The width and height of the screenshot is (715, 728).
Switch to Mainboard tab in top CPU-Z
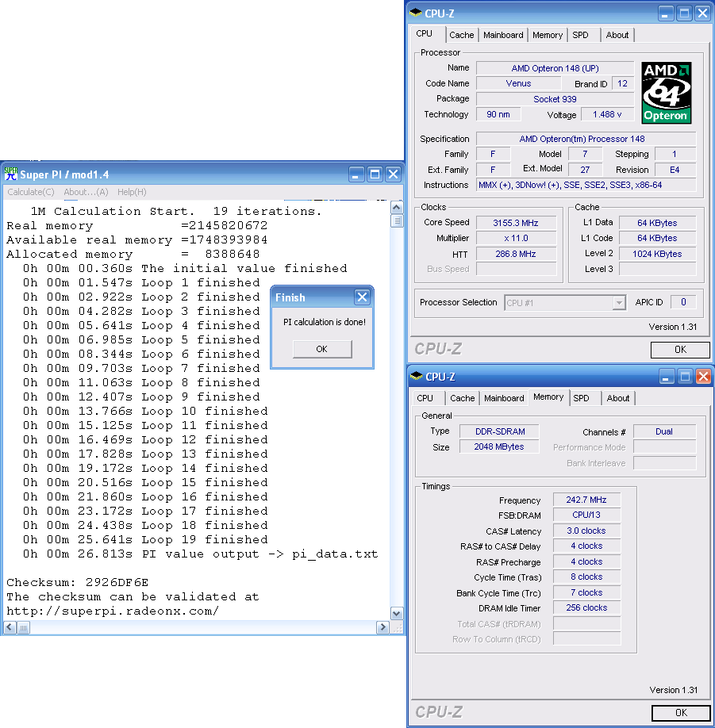pyautogui.click(x=503, y=35)
